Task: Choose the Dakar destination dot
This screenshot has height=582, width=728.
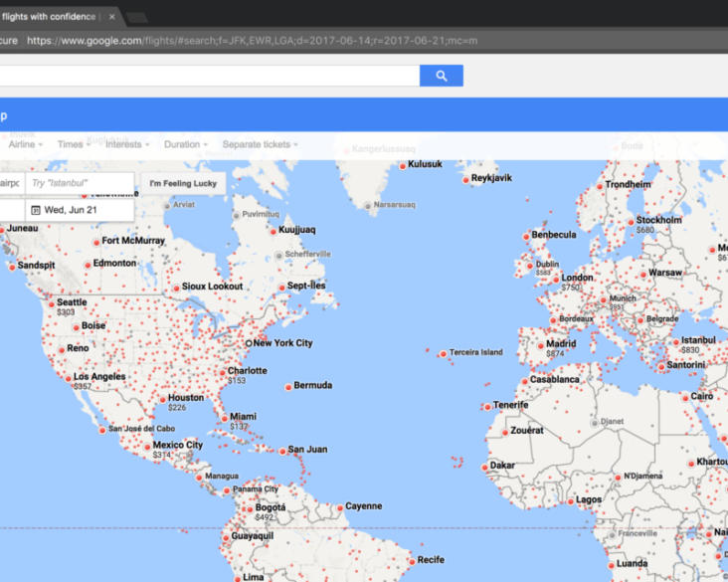Action: coord(484,468)
